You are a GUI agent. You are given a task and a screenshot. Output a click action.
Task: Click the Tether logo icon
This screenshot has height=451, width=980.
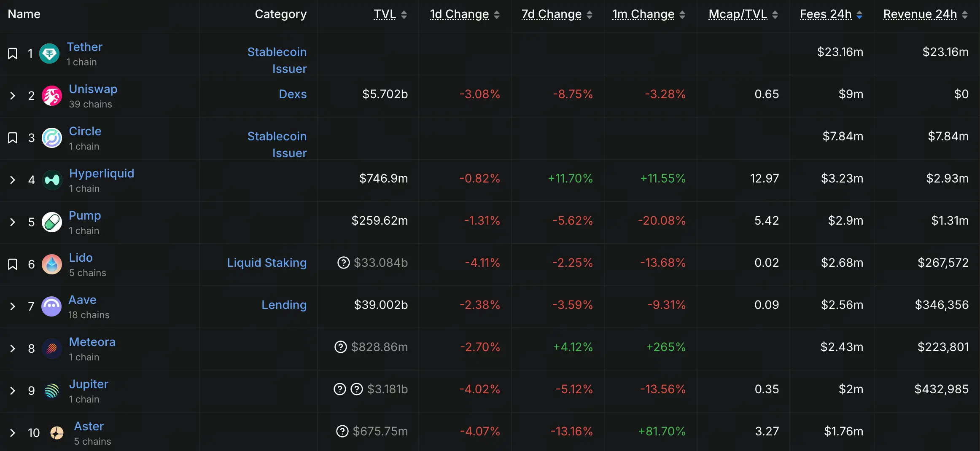coord(49,54)
